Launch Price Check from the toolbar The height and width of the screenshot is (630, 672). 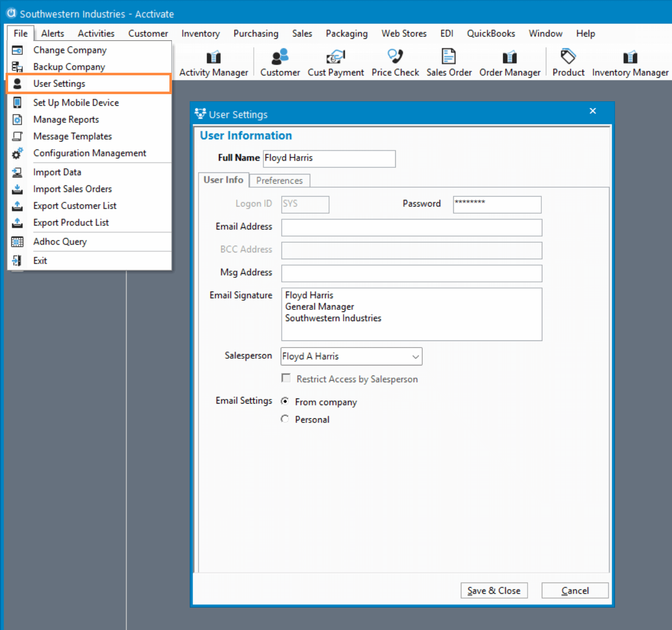(x=395, y=64)
